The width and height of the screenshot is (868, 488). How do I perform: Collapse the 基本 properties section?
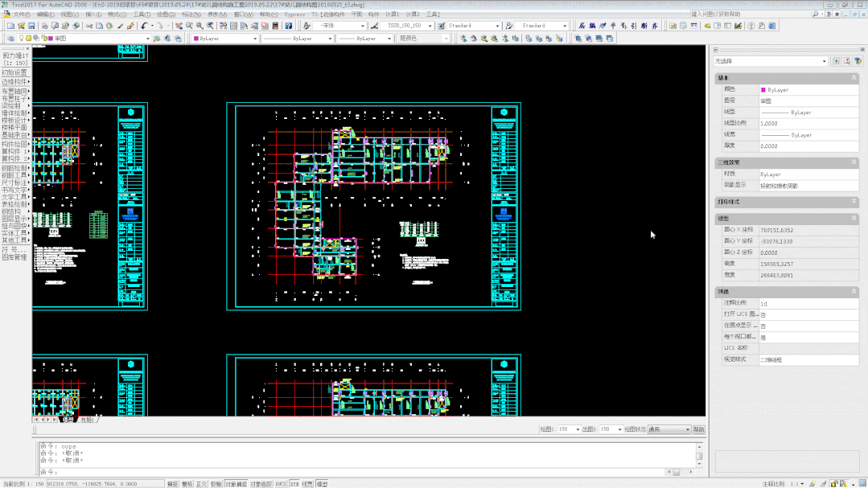pos(854,78)
